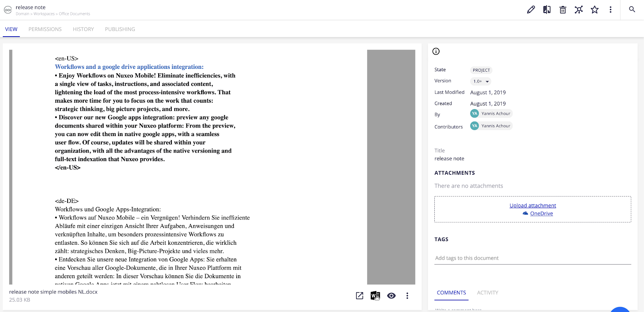Click the <de-DE> tag in preview
The width and height of the screenshot is (644, 312).
coord(67,201)
